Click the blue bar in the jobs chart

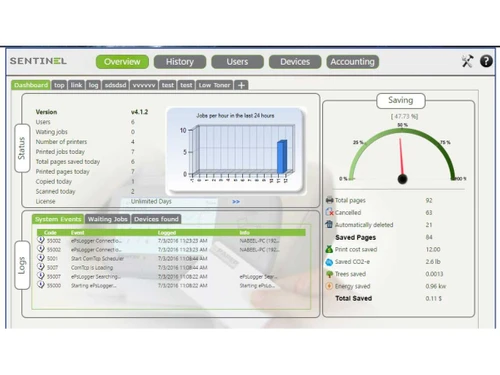[282, 157]
